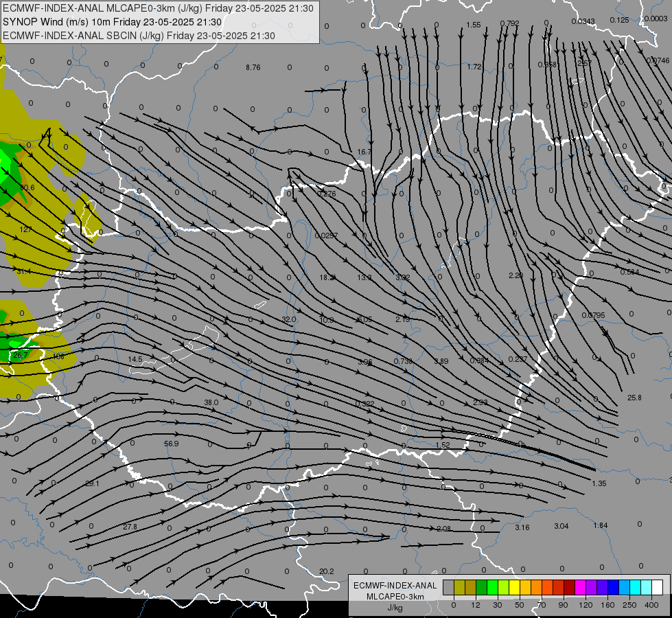Click the legend tick value '250'

(x=629, y=605)
